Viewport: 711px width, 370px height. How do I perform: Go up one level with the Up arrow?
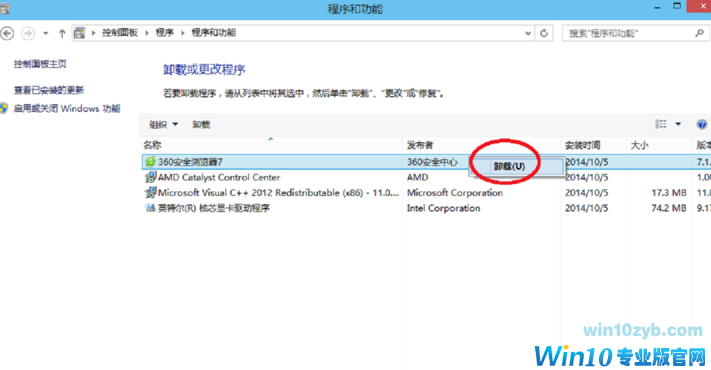pos(62,33)
